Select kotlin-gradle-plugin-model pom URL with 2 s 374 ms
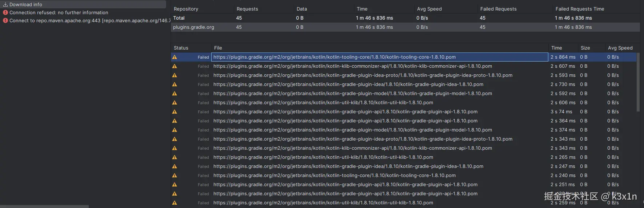 353,130
